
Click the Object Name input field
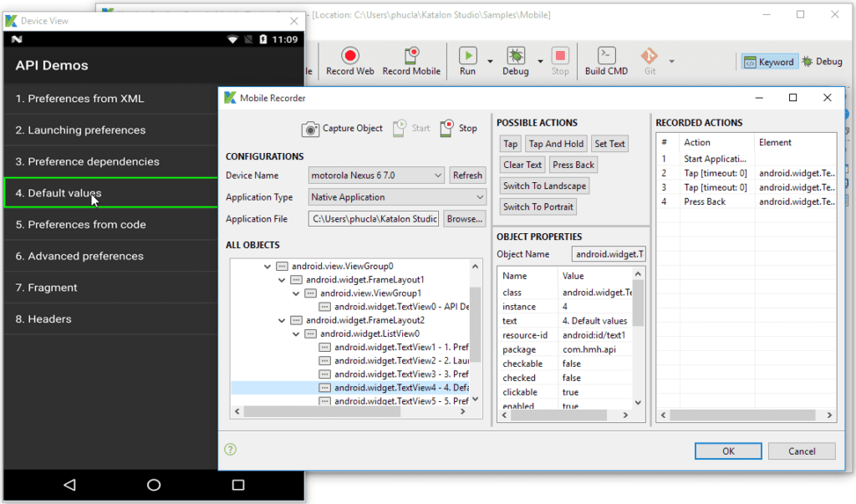[x=609, y=253]
